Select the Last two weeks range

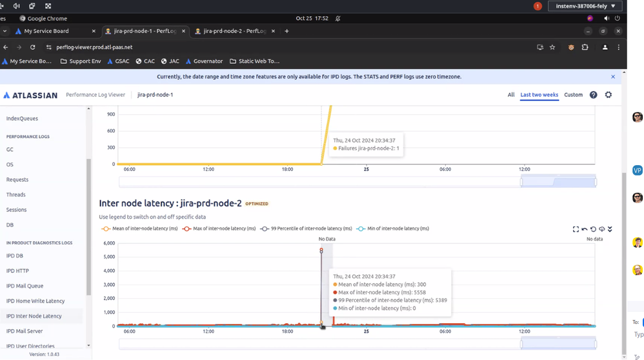tap(539, 95)
